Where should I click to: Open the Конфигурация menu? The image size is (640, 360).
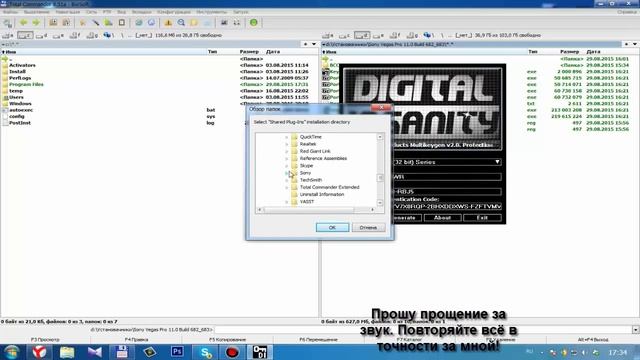tap(173, 12)
